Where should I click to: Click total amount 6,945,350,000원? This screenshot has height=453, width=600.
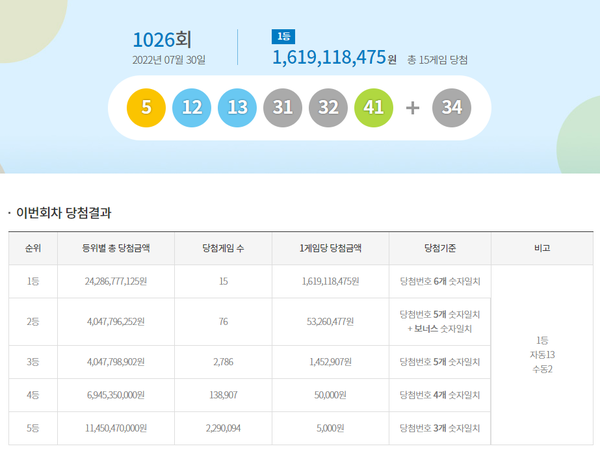(x=116, y=395)
